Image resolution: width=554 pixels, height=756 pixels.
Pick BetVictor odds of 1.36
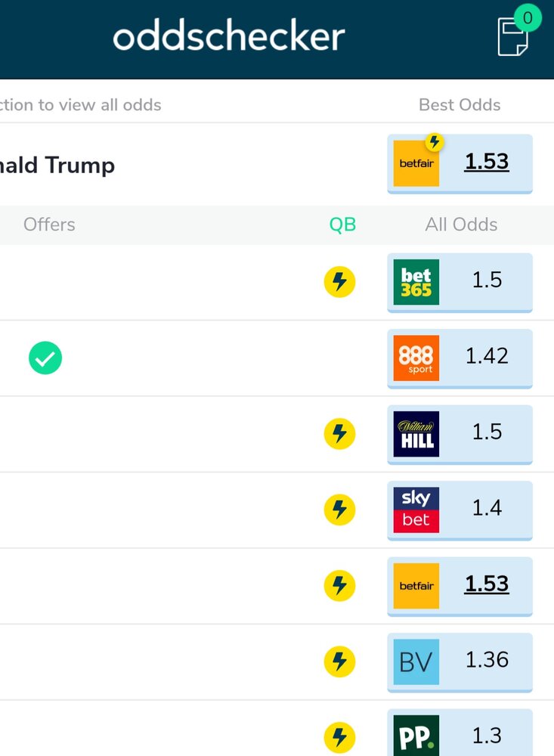pos(460,661)
